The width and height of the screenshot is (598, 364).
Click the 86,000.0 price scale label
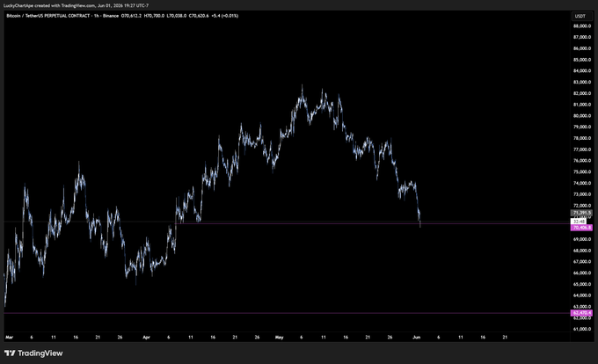(582, 48)
